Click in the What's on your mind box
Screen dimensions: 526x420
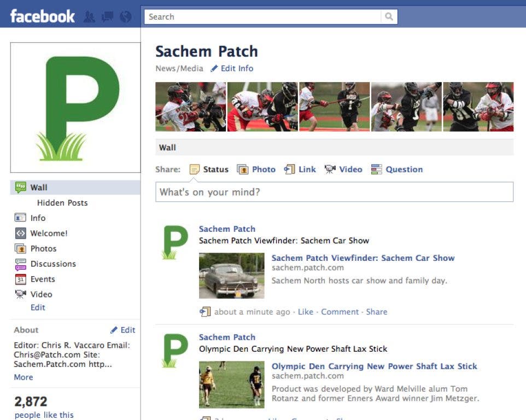334,192
